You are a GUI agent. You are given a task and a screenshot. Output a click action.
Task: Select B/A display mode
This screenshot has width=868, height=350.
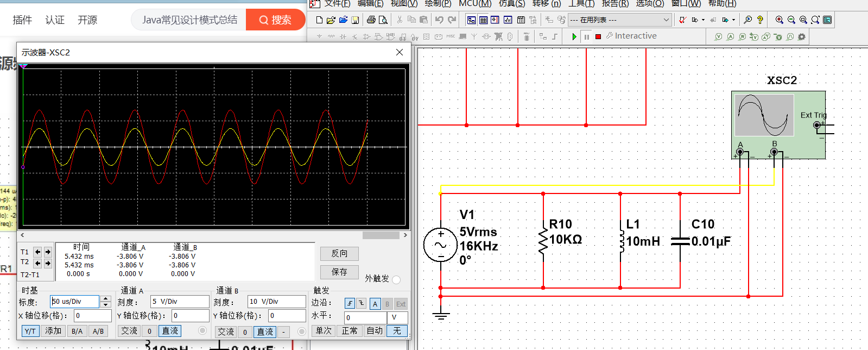[77, 331]
